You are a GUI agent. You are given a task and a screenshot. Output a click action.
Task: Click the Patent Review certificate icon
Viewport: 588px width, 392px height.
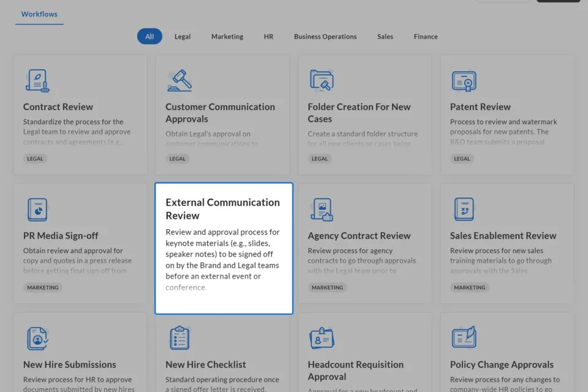point(464,81)
